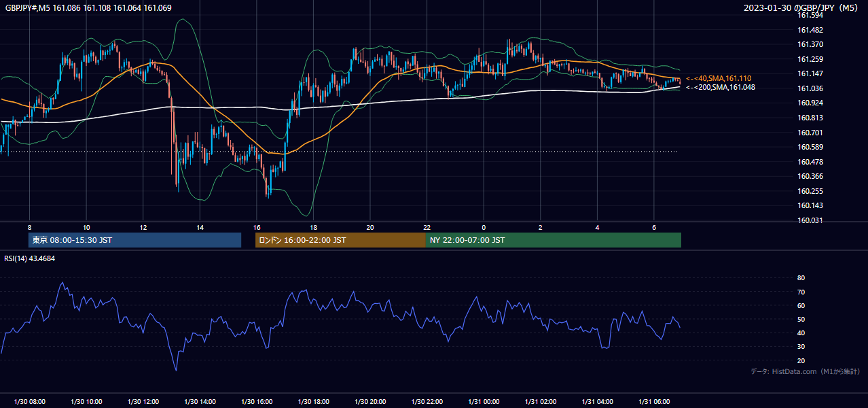Viewport: 868px width, 408px height.
Task: Click the 2023-01-30 GBP/JPY (M5) chart title
Action: [x=801, y=8]
